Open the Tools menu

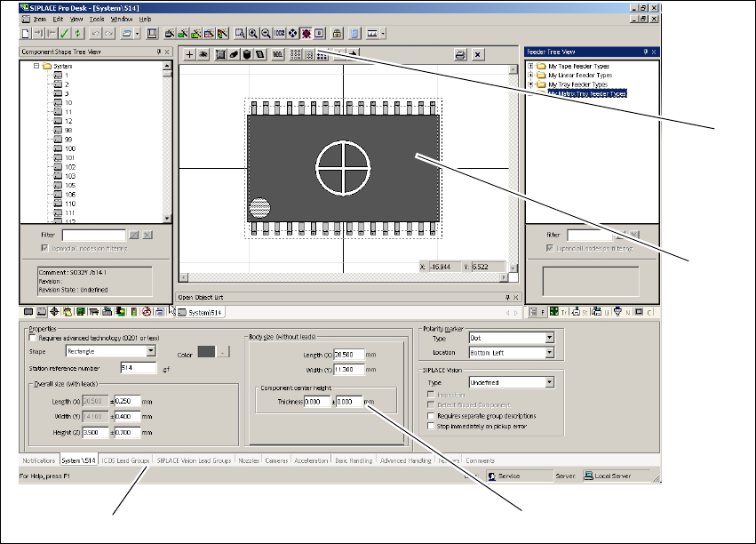click(97, 19)
